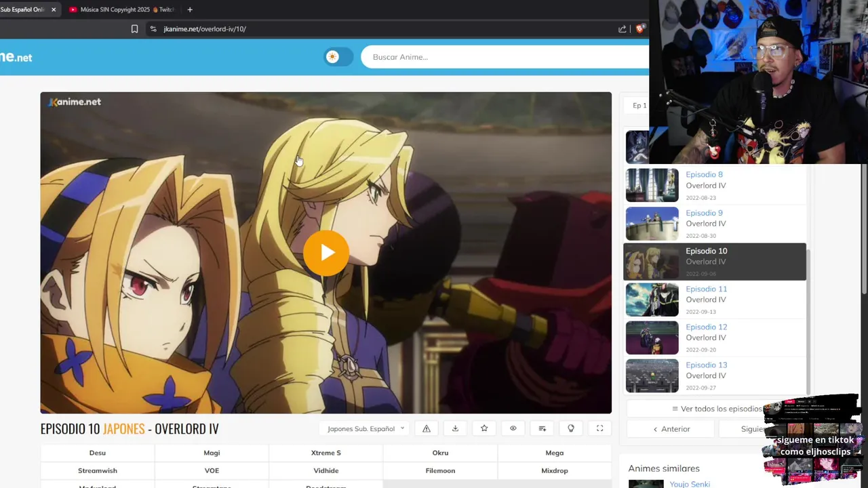868x488 pixels.
Task: Click the 2022-09-13 date under Episodio 11
Action: [701, 312]
